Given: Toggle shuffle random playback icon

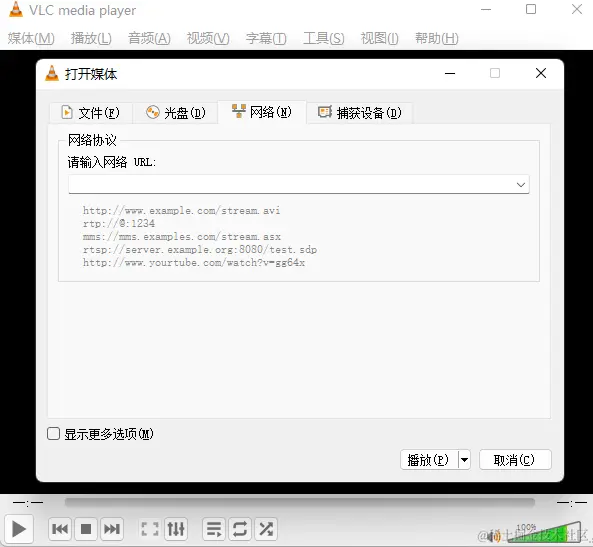Looking at the screenshot, I should pos(266,529).
